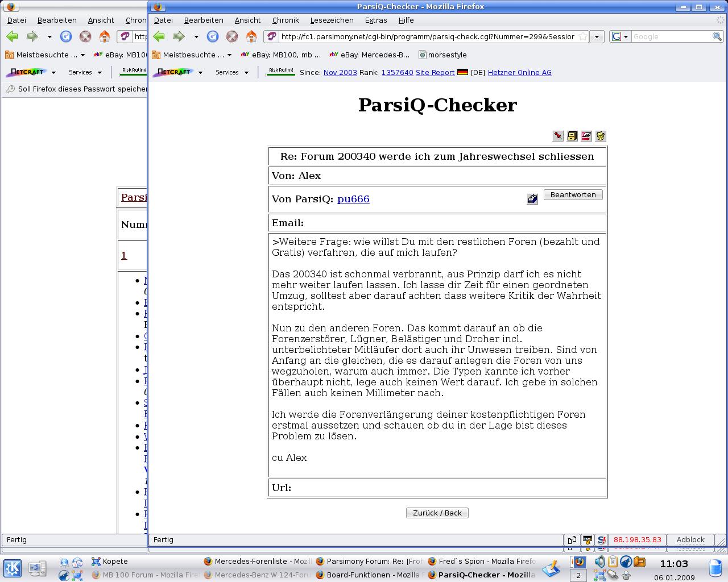Viewport: 728px width, 582px height.
Task: Click the blue card-box icon beside Beantworten
Action: tap(532, 199)
